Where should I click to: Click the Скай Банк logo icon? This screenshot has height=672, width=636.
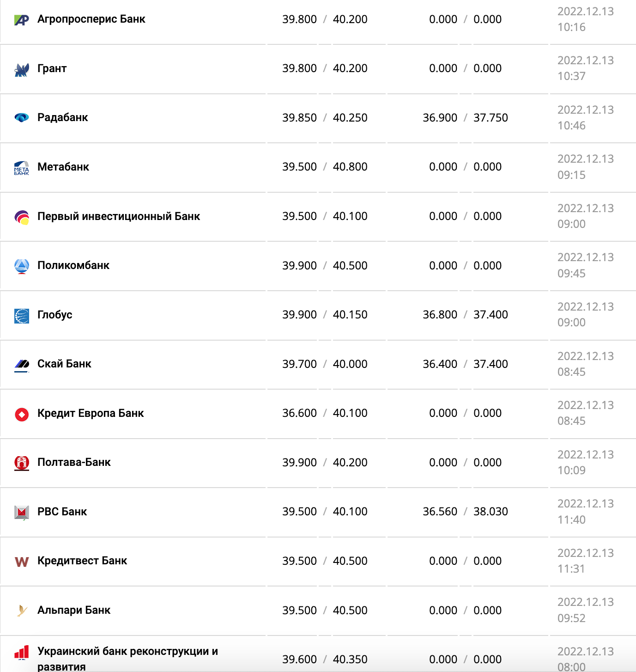click(22, 365)
